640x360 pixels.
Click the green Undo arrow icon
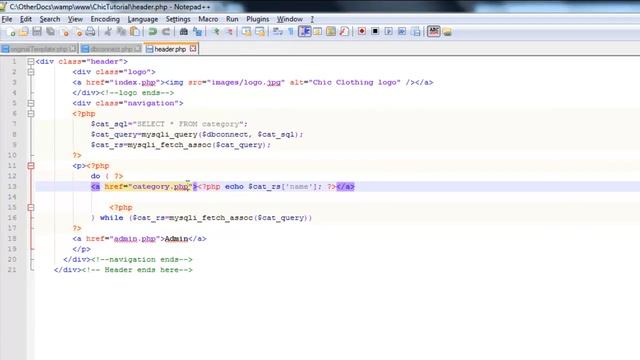coord(153,32)
